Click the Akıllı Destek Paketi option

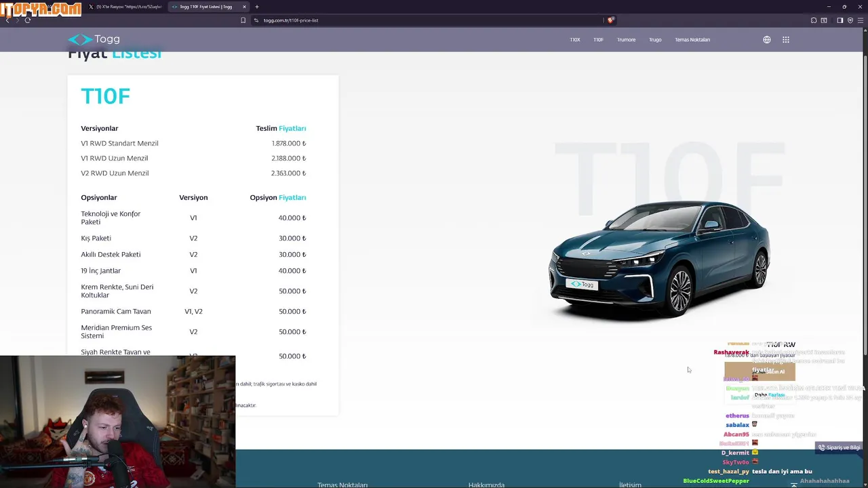point(111,254)
